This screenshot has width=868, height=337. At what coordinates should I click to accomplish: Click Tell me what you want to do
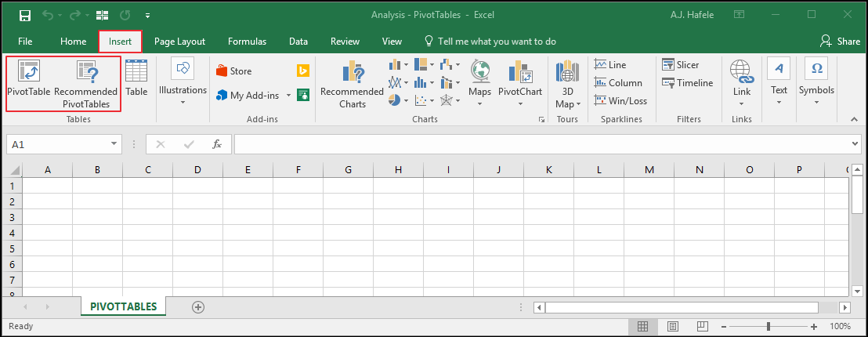click(x=490, y=42)
